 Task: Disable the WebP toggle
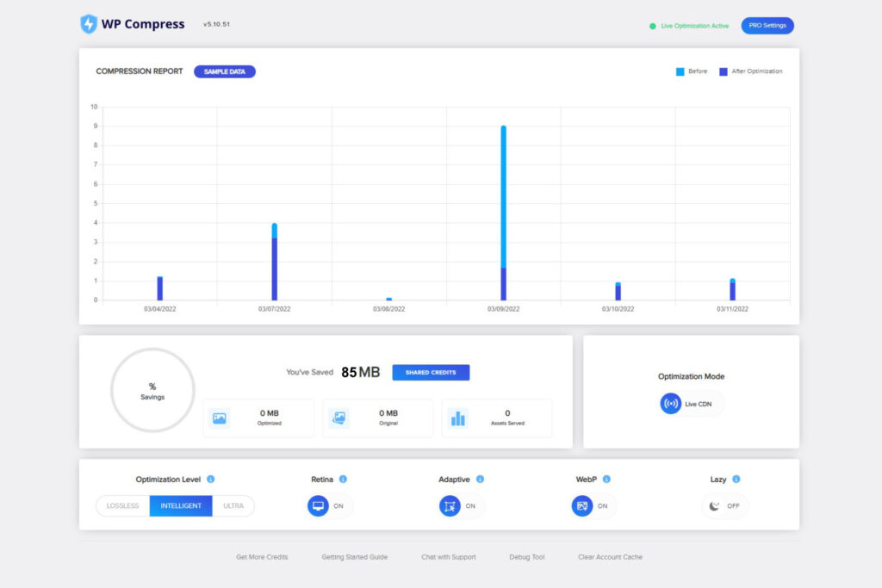[593, 507]
